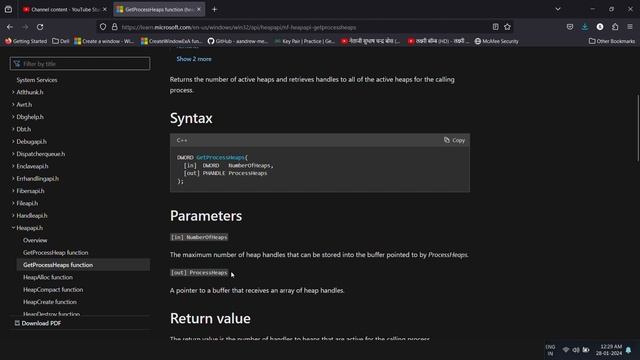Open the new tab plus button
The image size is (640, 360).
pyautogui.click(x=214, y=9)
